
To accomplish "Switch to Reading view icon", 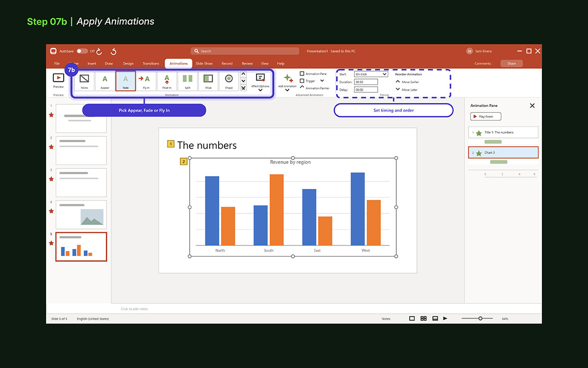I will 435,318.
